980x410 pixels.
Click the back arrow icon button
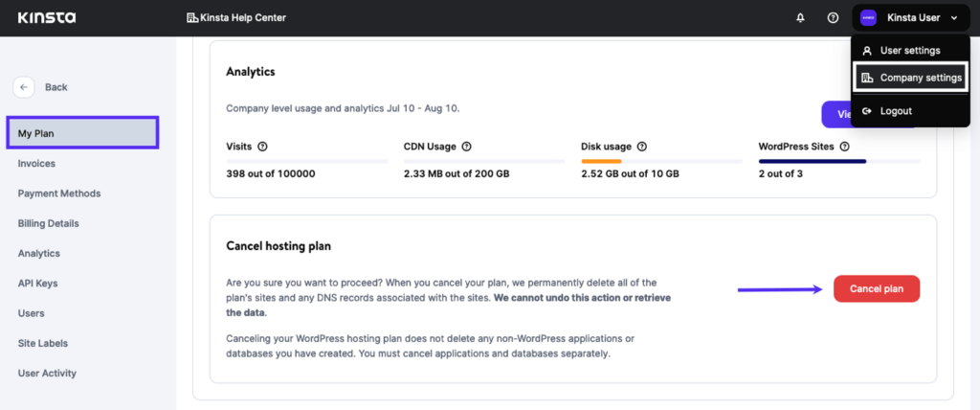[x=24, y=87]
